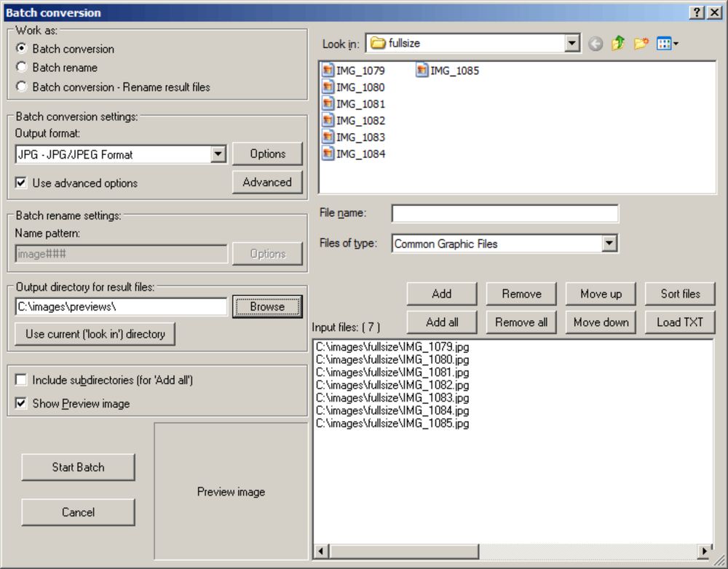Image resolution: width=728 pixels, height=569 pixels.
Task: Go back to previous folder icon
Action: click(x=596, y=44)
